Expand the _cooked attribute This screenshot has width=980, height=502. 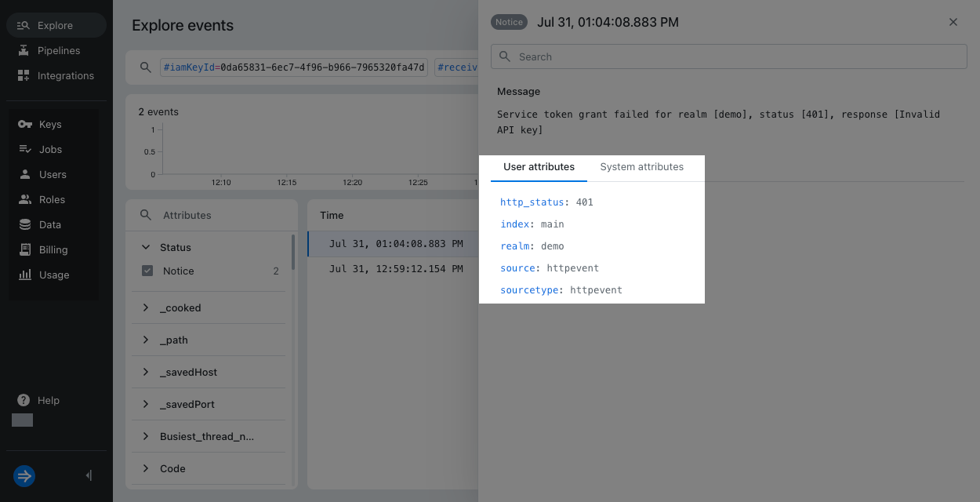click(x=145, y=307)
